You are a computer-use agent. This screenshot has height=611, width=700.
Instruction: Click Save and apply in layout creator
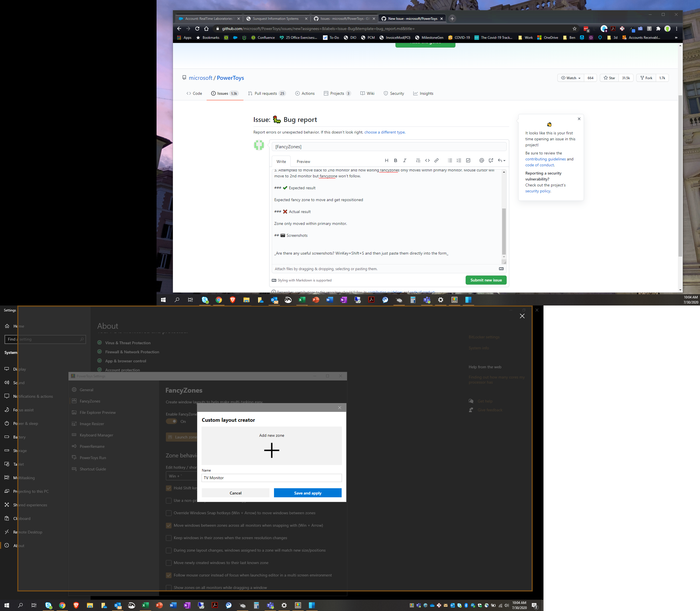coord(307,493)
